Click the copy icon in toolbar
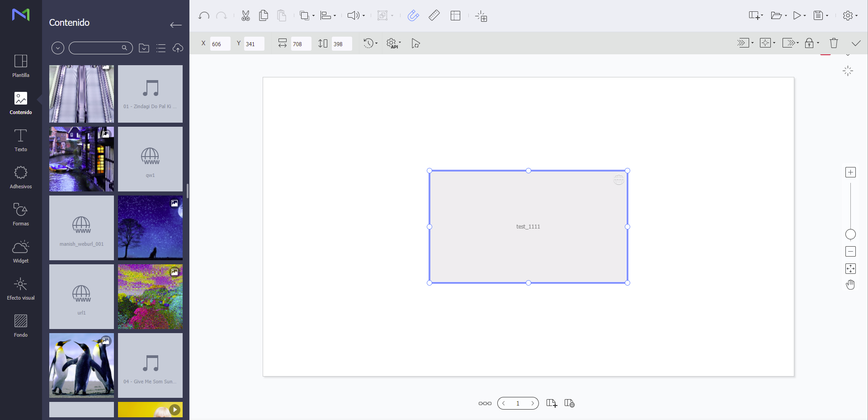Viewport: 868px width, 420px height. coord(264,16)
